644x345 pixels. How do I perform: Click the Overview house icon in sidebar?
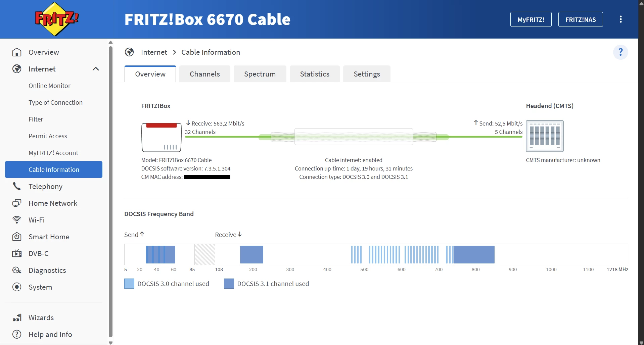coord(17,52)
